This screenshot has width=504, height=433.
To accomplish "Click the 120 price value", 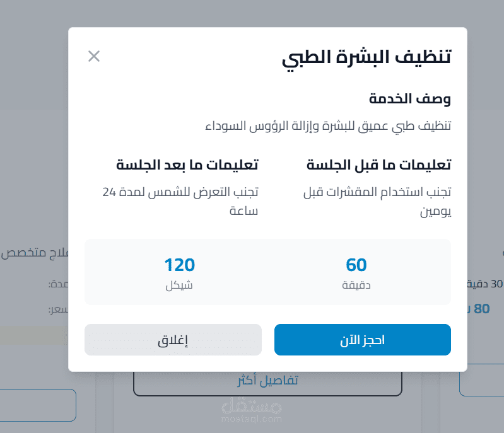I will pos(179,265).
